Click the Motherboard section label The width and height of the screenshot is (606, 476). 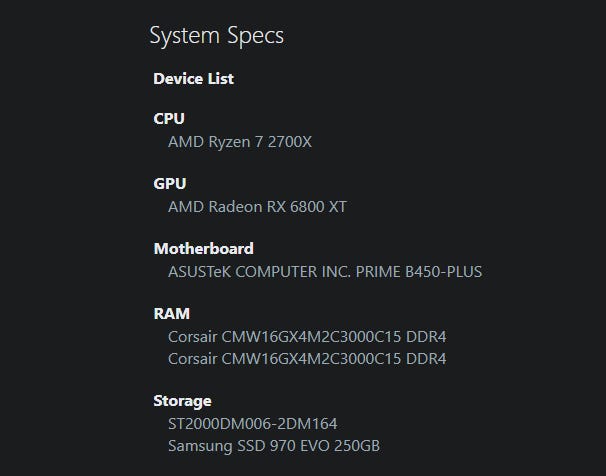(x=203, y=248)
